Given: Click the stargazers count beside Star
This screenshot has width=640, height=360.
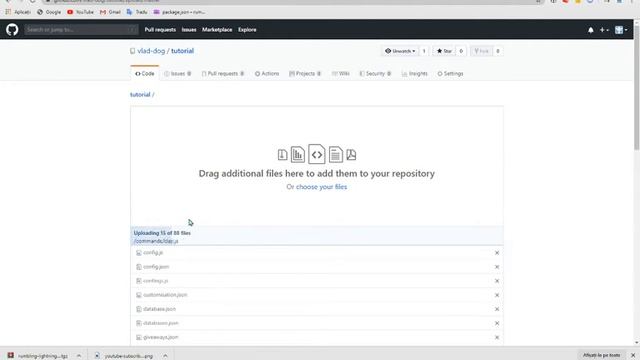Looking at the screenshot, I should coord(461,51).
